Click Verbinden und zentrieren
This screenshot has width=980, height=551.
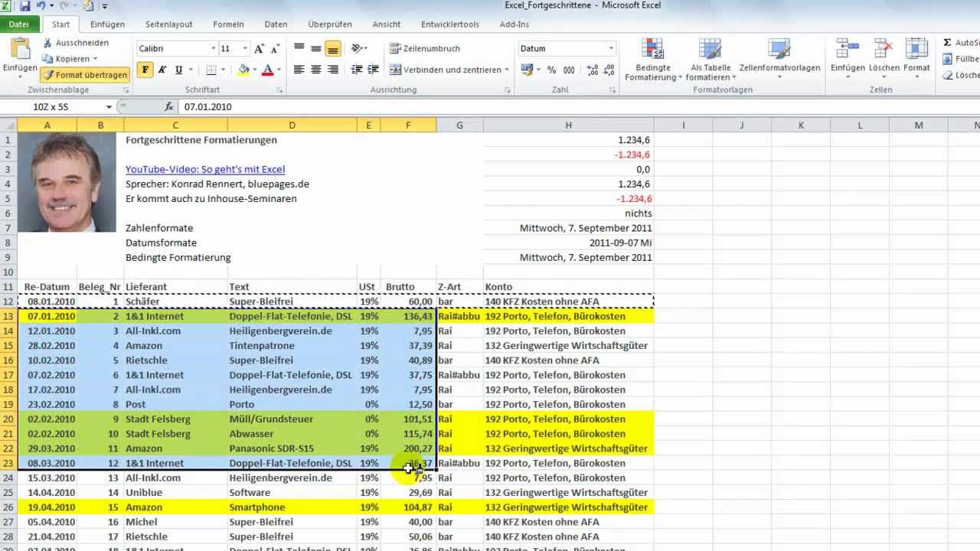(x=445, y=70)
